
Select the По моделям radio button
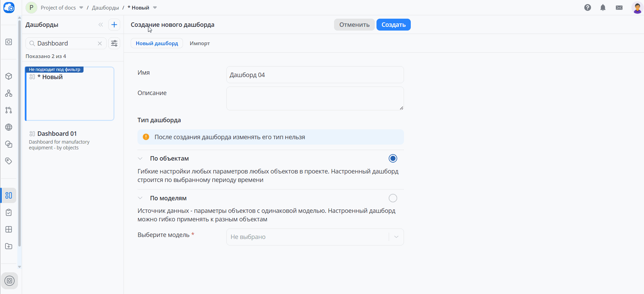click(x=393, y=198)
